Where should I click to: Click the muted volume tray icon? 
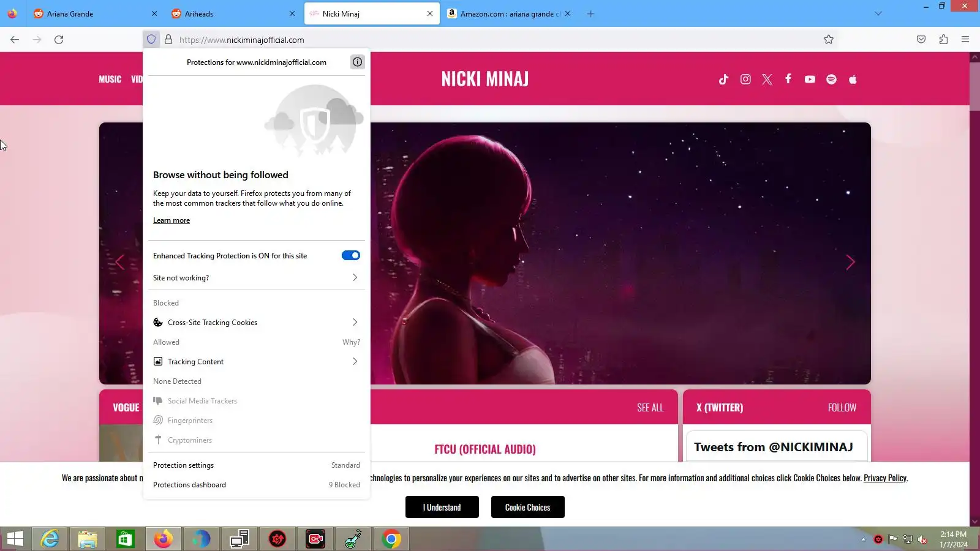click(x=922, y=539)
